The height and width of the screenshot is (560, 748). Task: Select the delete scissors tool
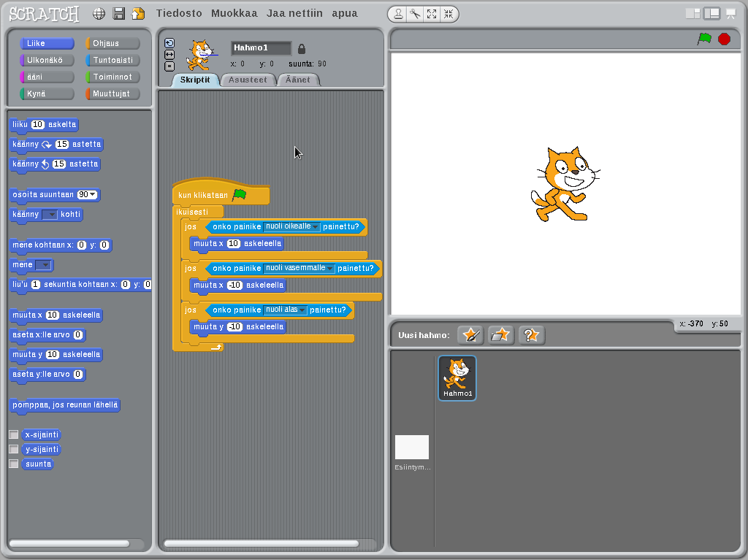tap(415, 15)
